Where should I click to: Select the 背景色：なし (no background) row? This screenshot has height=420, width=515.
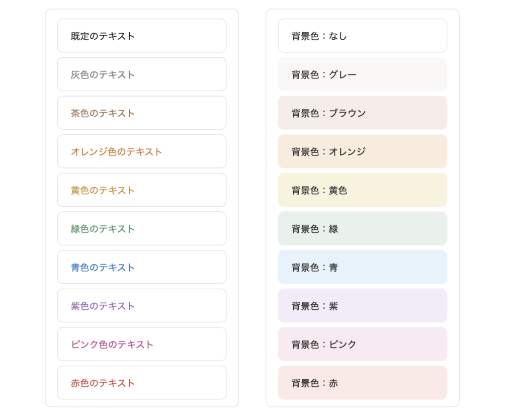click(363, 35)
